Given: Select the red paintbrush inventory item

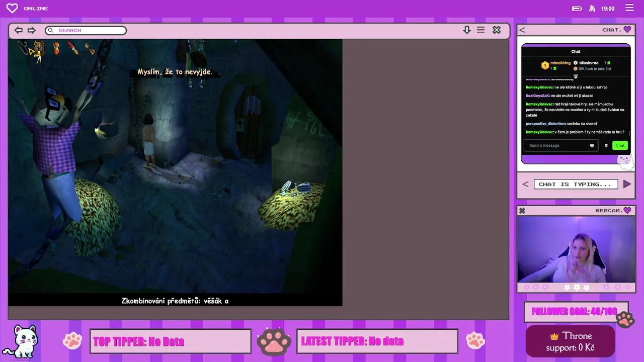Looking at the screenshot, I should 73,48.
